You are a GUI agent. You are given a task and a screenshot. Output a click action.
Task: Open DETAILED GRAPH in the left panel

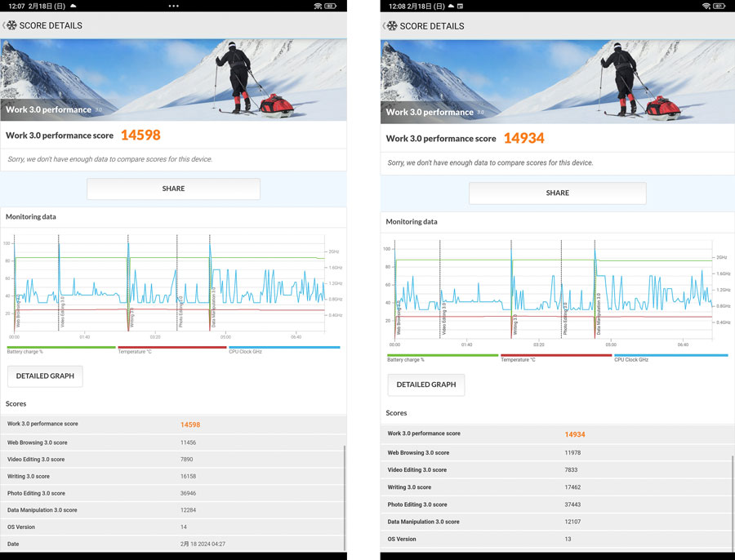pyautogui.click(x=45, y=376)
